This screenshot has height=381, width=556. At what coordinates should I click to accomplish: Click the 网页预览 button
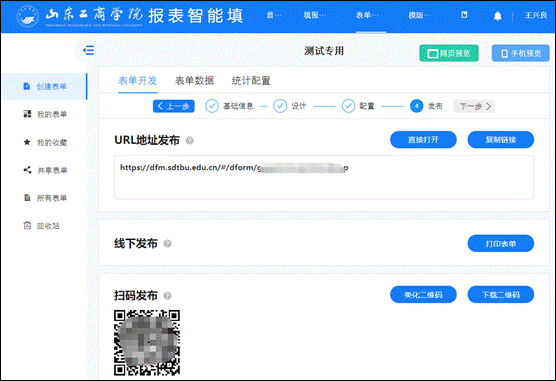(x=449, y=53)
